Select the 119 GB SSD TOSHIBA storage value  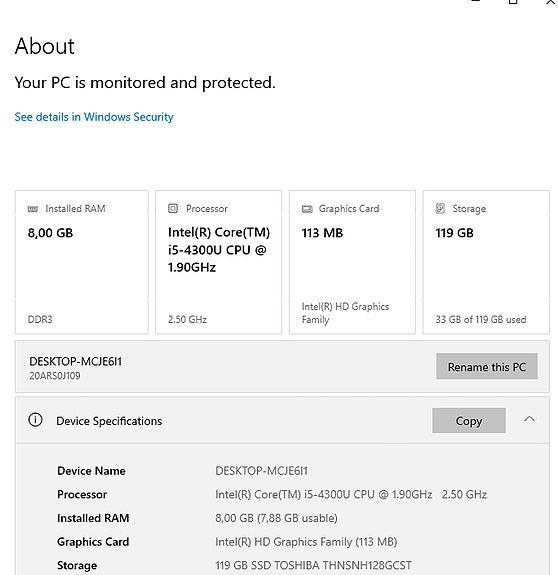click(x=313, y=565)
